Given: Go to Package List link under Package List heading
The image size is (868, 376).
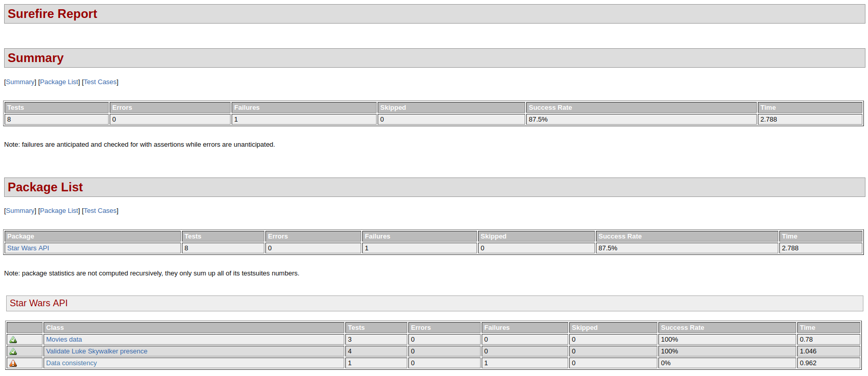Looking at the screenshot, I should pyautogui.click(x=59, y=211).
